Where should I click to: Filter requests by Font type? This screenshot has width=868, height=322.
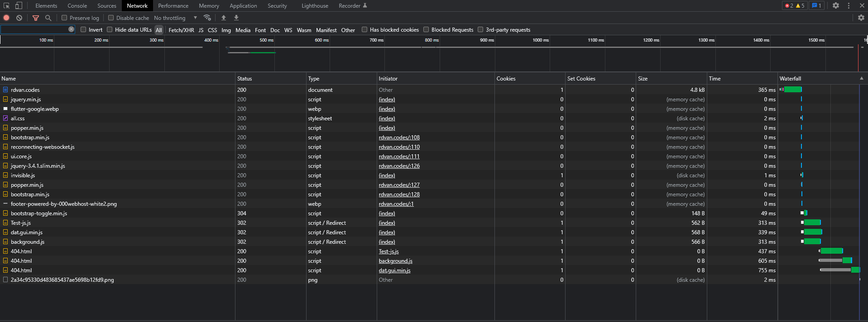point(260,30)
